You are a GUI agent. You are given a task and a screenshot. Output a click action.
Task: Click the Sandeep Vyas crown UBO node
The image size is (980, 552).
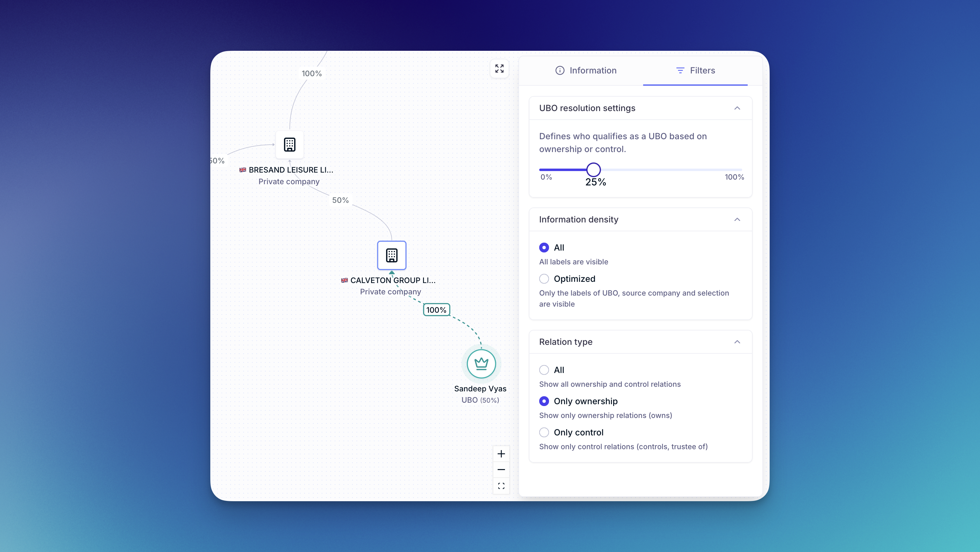point(481,364)
